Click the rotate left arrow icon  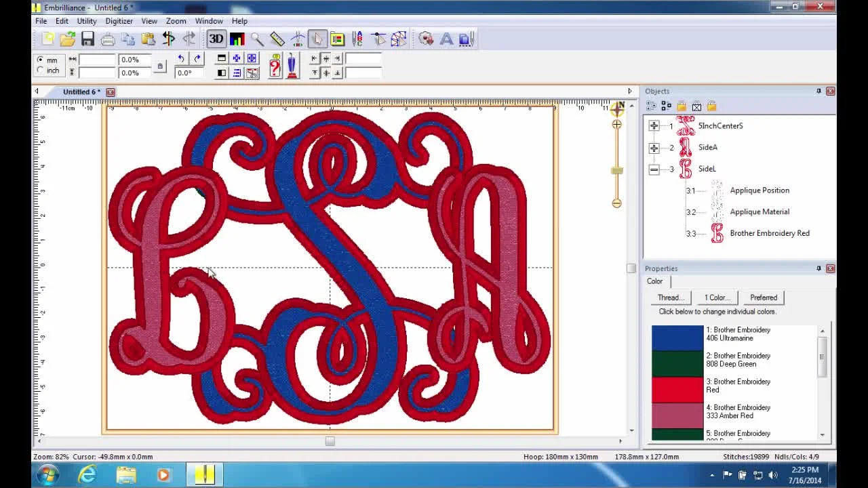click(x=181, y=59)
